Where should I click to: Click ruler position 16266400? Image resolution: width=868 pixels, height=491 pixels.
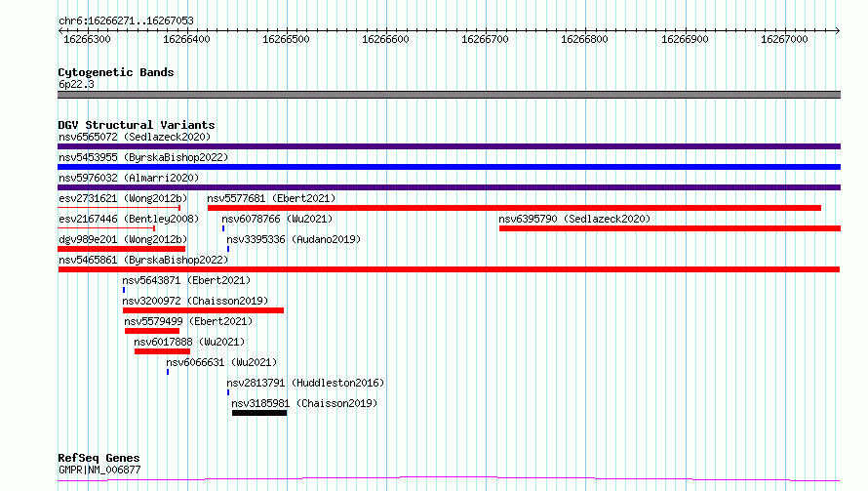coord(186,39)
